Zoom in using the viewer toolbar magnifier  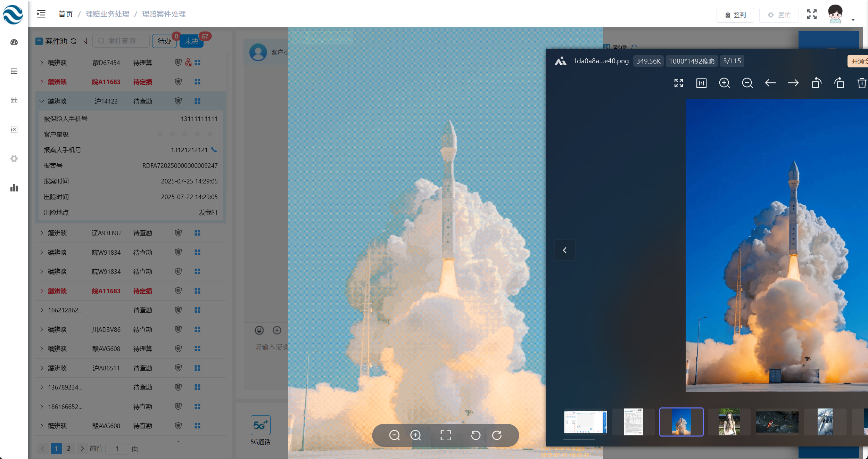tap(724, 83)
